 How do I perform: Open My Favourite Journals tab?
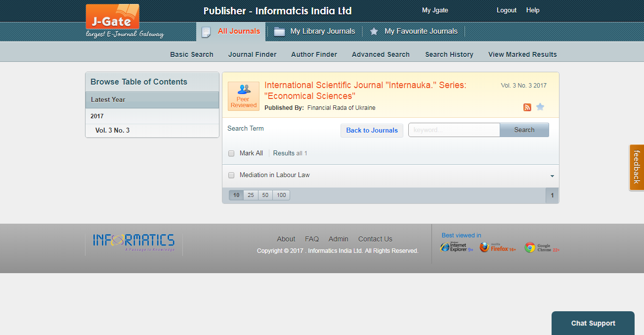click(421, 31)
